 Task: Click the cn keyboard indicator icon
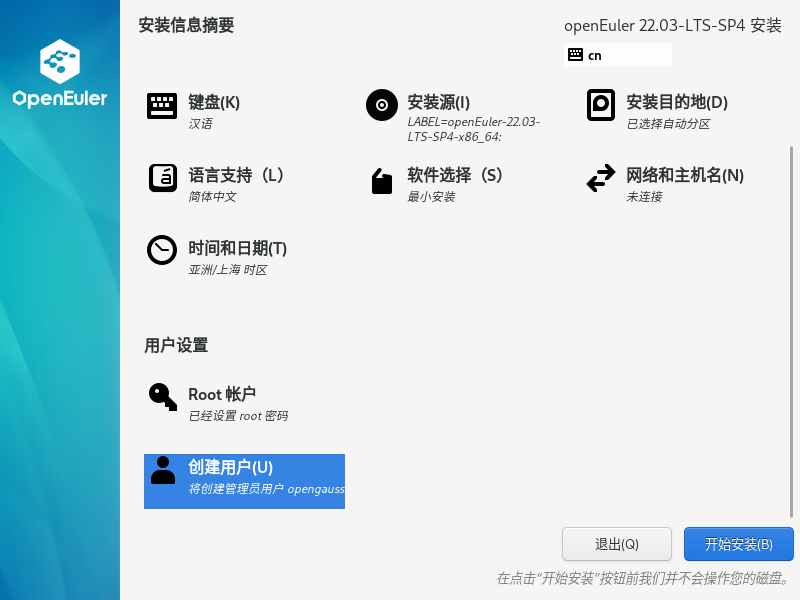point(575,55)
